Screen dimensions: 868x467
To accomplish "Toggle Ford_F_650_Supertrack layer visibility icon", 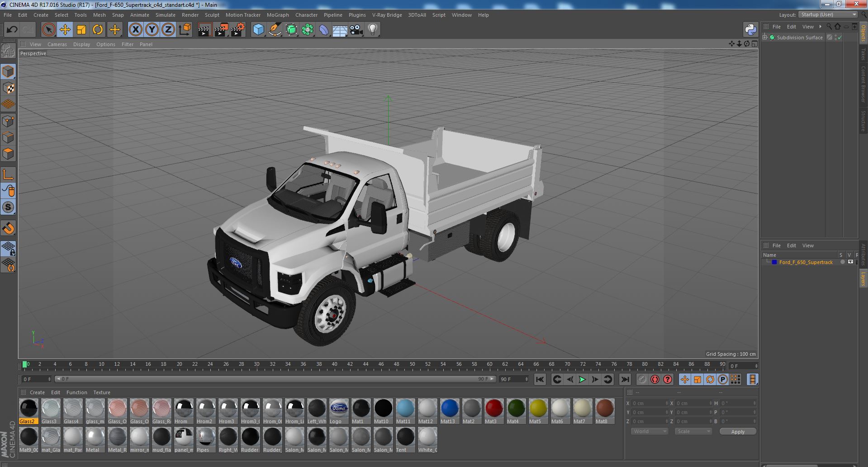I will [x=850, y=262].
